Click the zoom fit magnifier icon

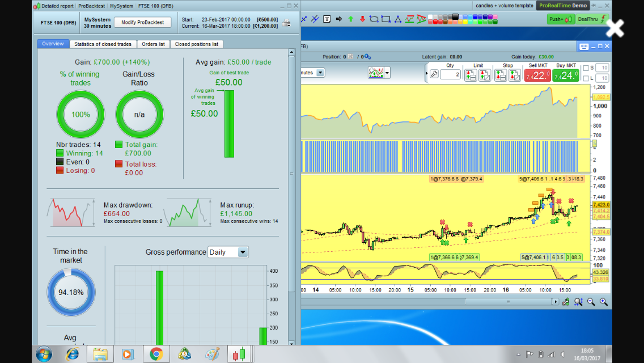point(578,302)
